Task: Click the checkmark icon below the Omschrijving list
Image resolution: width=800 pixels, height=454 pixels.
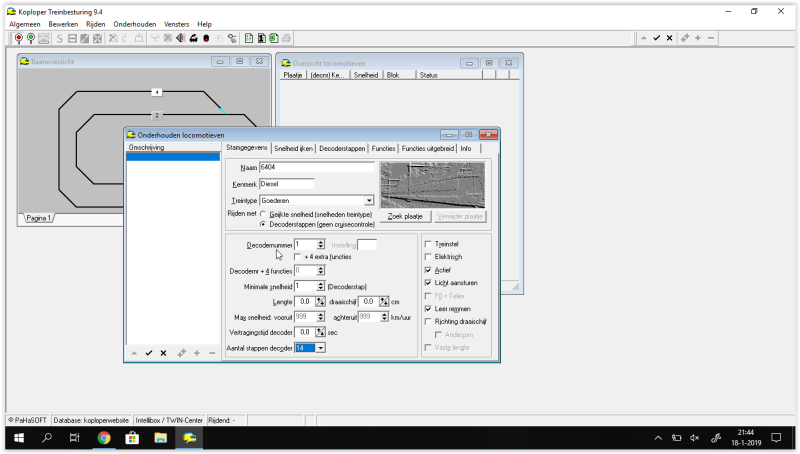Action: point(149,353)
